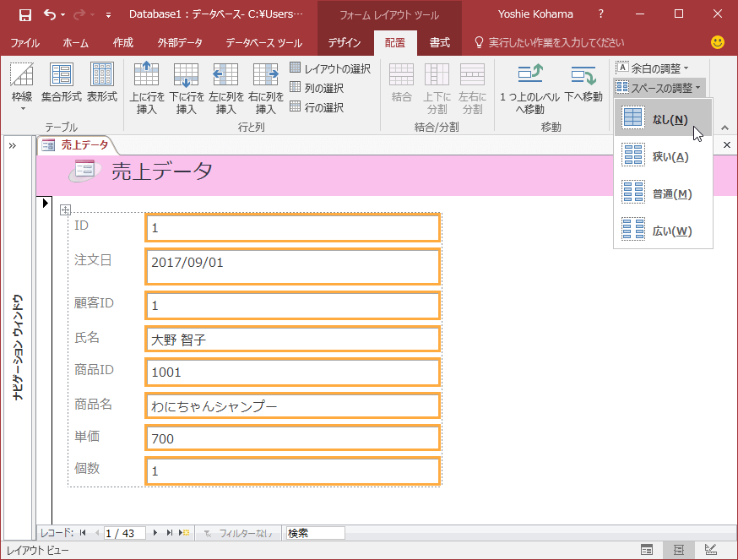Open the 枠線 gridlines dropdown
Viewport: 738px width, 560px height.
(22, 88)
